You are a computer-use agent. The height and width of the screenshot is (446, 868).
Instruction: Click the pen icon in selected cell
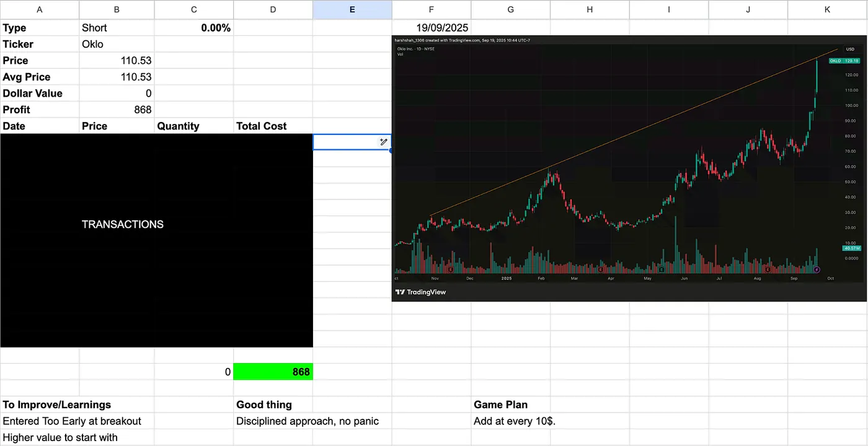pyautogui.click(x=384, y=142)
